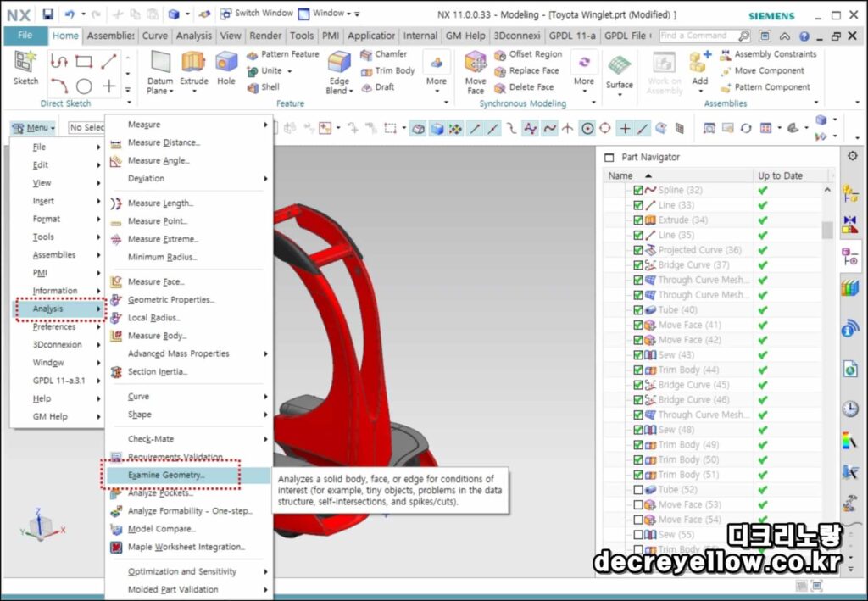Screen dimensions: 868x601
Task: Select the Draft tool
Action: point(377,87)
